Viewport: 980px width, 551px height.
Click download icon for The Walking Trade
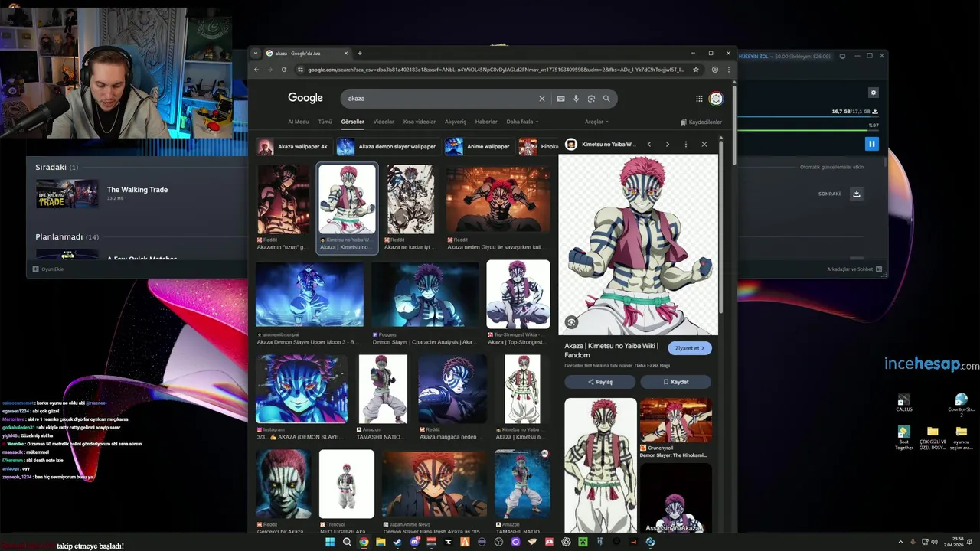pyautogui.click(x=857, y=194)
